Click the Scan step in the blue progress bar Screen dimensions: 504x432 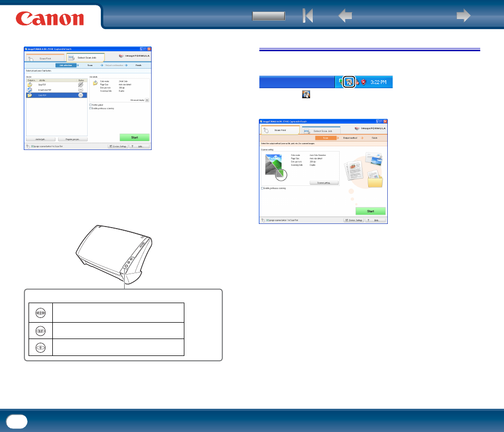(90, 65)
